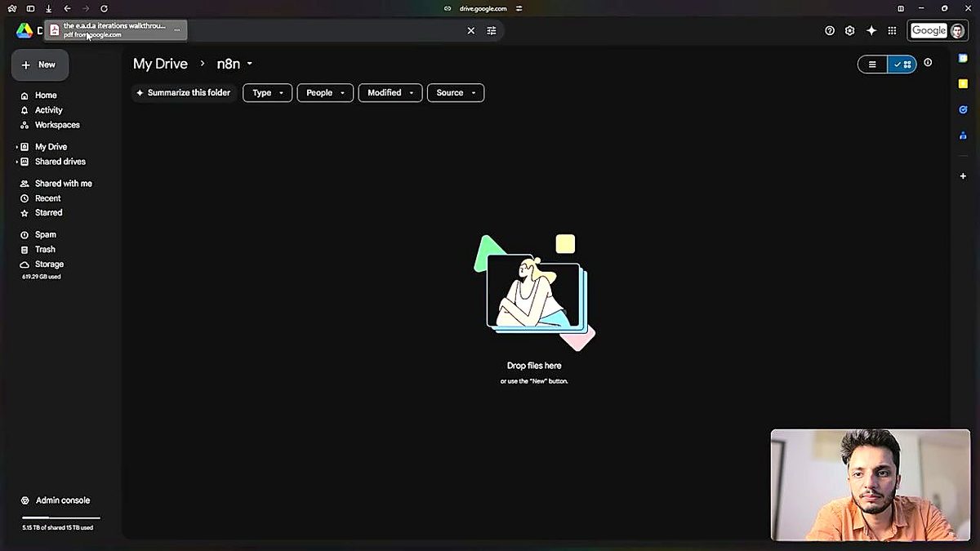Click the New button
Screen dimensions: 980x551
tap(40, 65)
